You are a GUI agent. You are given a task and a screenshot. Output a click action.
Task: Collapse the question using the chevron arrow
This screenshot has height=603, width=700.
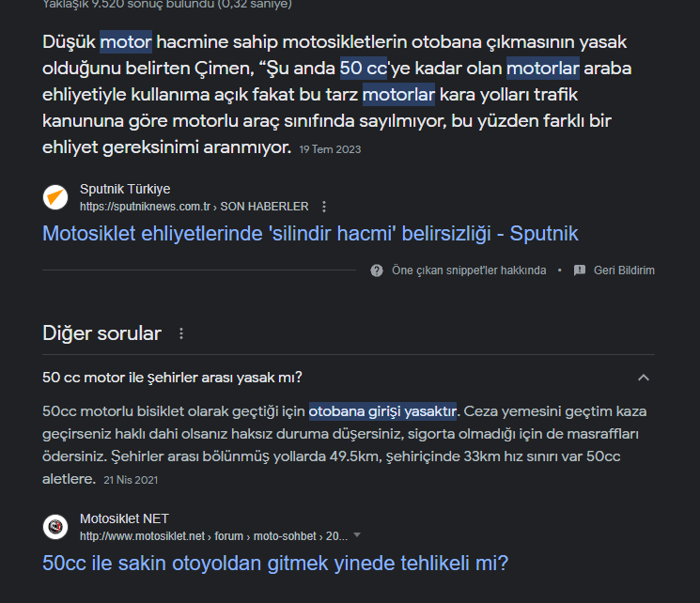click(644, 378)
